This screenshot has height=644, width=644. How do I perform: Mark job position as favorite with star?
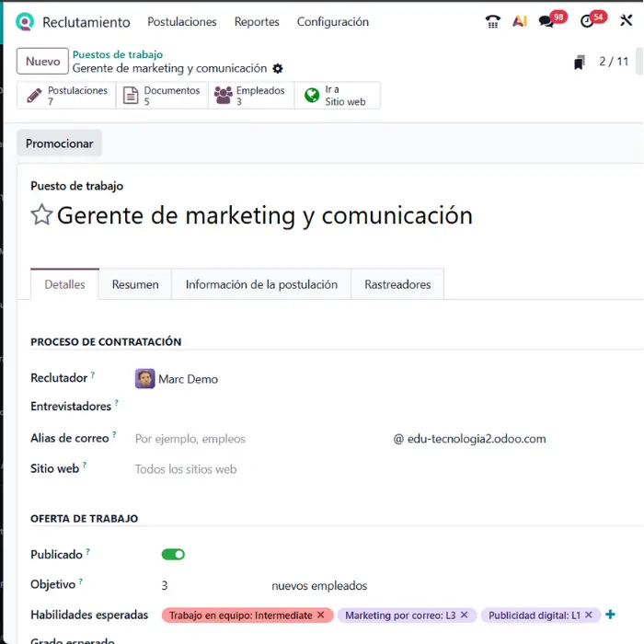click(x=41, y=215)
